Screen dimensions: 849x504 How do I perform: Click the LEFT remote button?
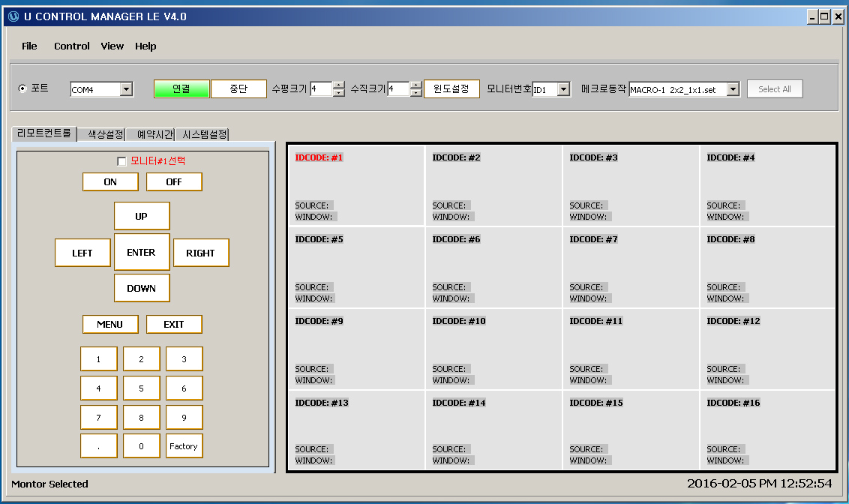point(82,253)
